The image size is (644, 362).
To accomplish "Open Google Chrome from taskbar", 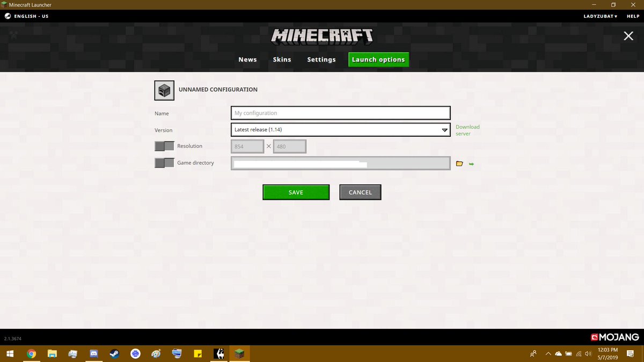I will (x=31, y=354).
